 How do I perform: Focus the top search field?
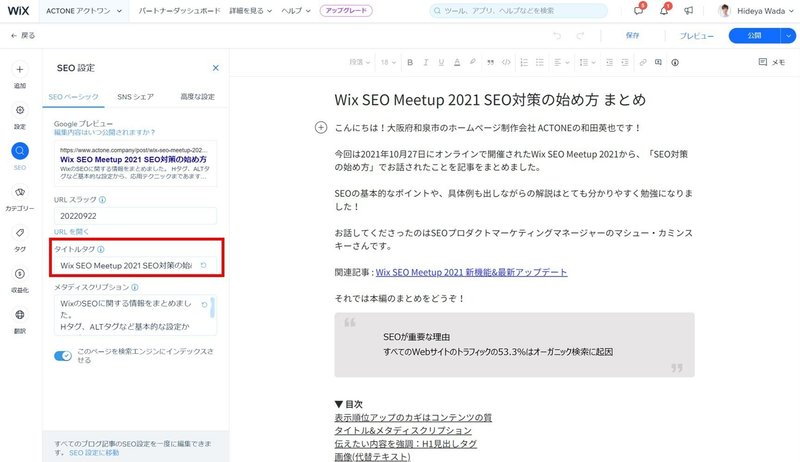[518, 11]
